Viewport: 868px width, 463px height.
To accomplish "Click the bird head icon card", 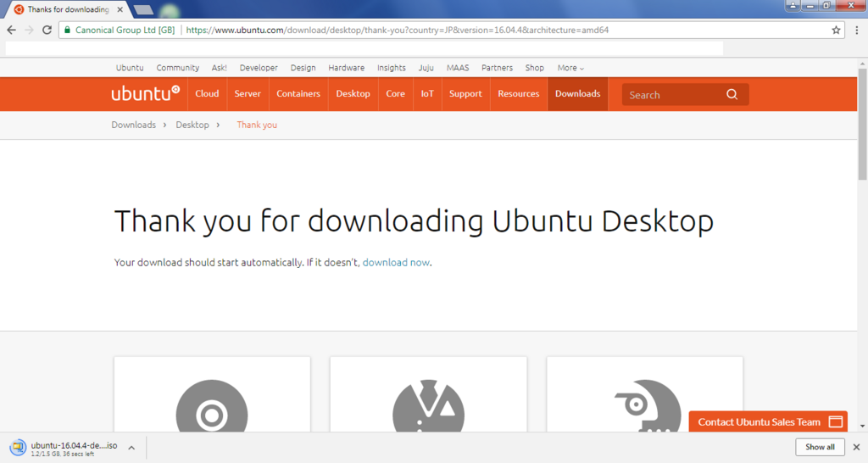I will tap(645, 394).
